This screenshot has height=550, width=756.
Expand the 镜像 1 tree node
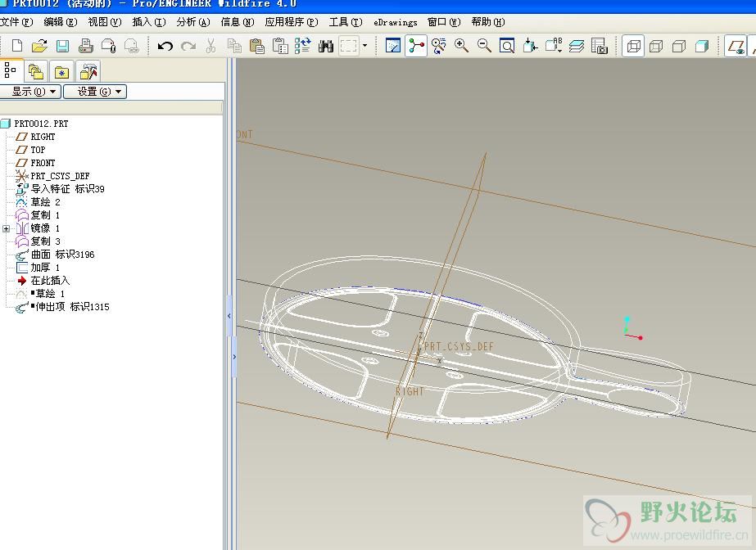(x=6, y=228)
